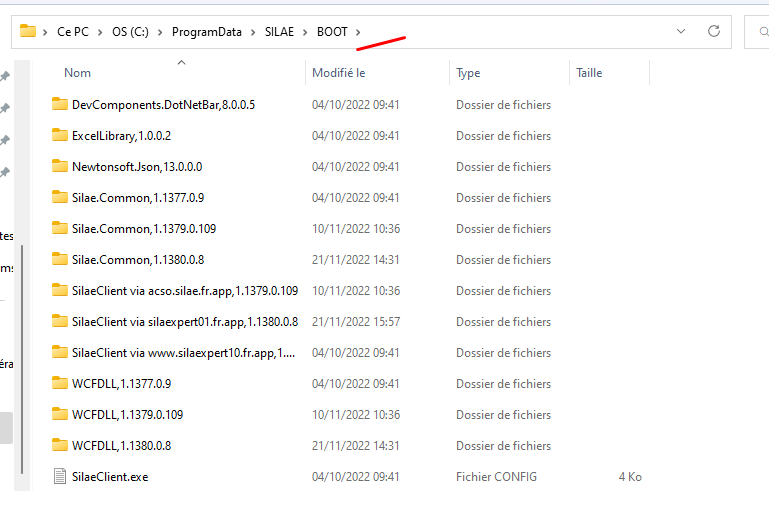Sort files by the Nom column header

(x=78, y=73)
